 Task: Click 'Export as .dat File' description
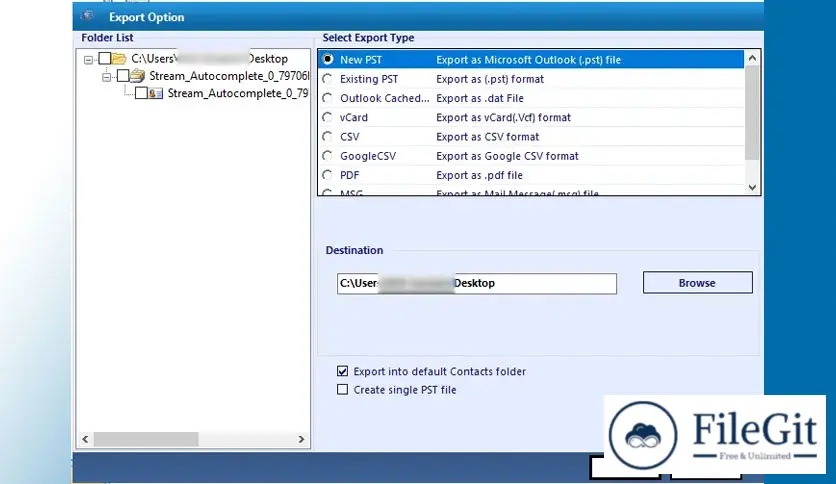pos(480,98)
